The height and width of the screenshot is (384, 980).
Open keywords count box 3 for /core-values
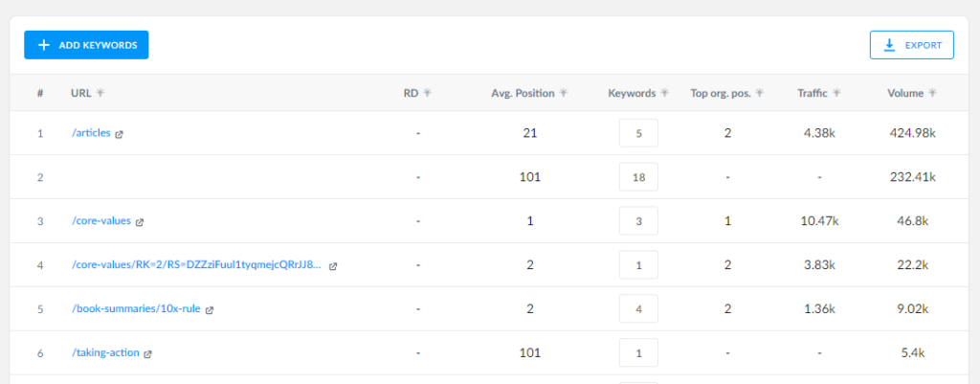click(x=638, y=221)
